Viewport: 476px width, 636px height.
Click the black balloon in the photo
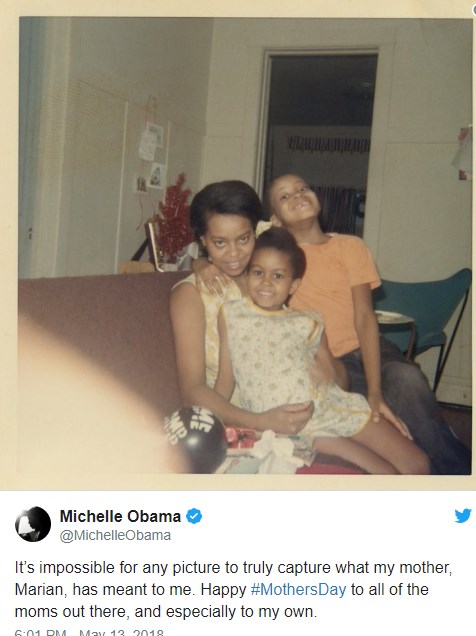tap(196, 437)
